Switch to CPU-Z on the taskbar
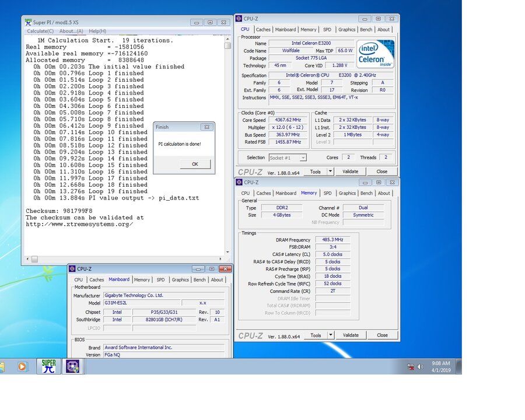The image size is (525, 420). 73,366
